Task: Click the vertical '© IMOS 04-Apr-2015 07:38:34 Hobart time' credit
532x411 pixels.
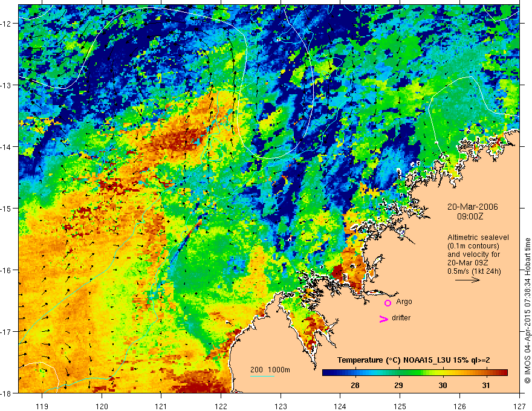Action: [527, 311]
